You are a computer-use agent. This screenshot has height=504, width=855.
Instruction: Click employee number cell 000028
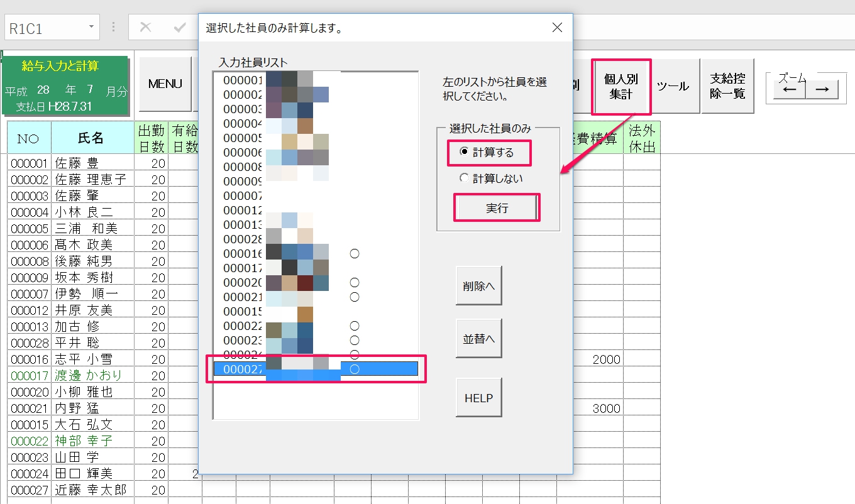tap(29, 342)
